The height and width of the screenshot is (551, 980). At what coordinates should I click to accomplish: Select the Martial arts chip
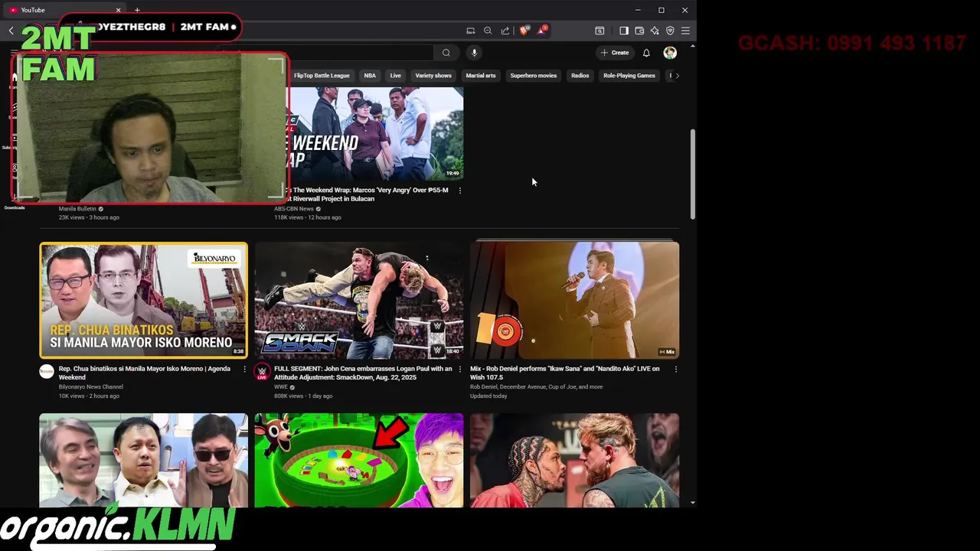click(x=481, y=76)
